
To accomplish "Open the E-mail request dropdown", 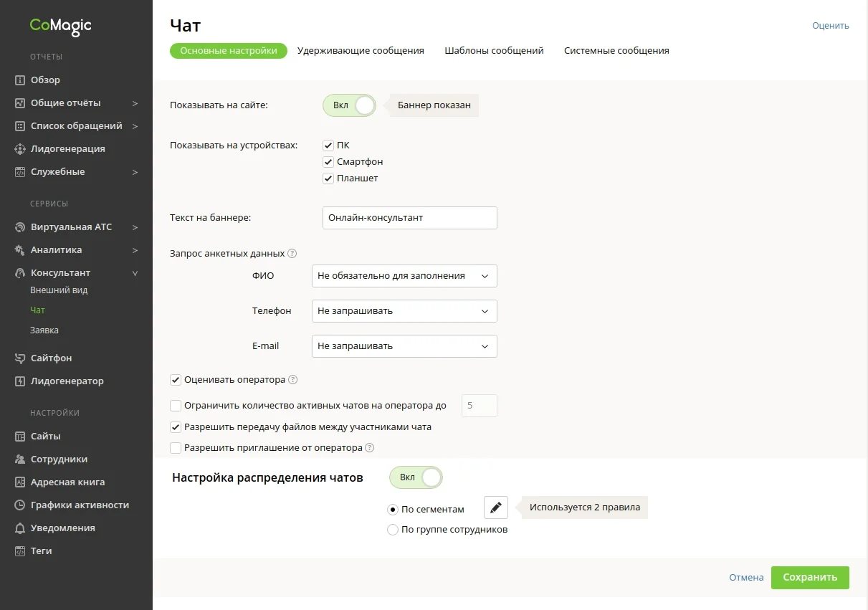I will [x=404, y=346].
